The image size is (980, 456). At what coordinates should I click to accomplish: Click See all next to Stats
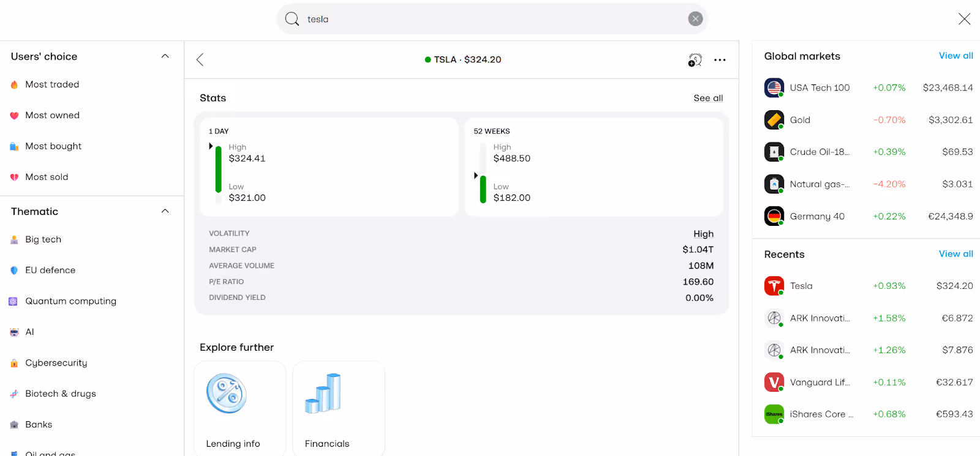[708, 98]
